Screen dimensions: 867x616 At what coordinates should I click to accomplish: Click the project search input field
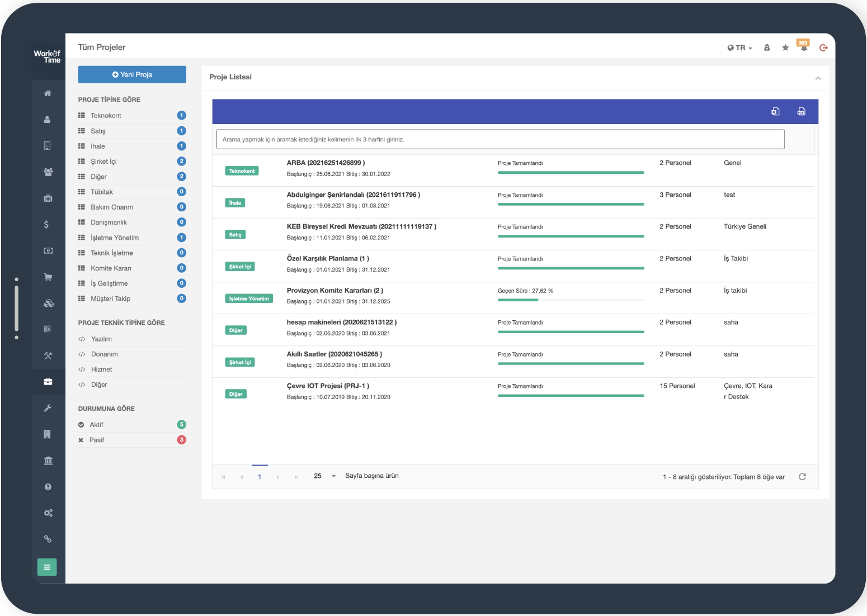click(x=500, y=139)
